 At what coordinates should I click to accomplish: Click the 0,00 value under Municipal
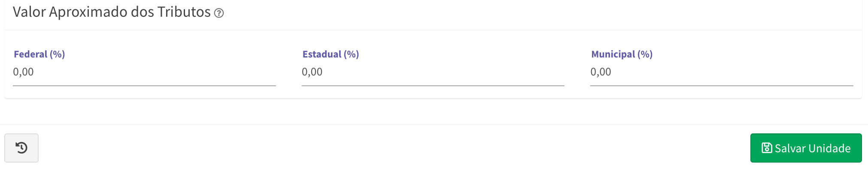tap(601, 72)
